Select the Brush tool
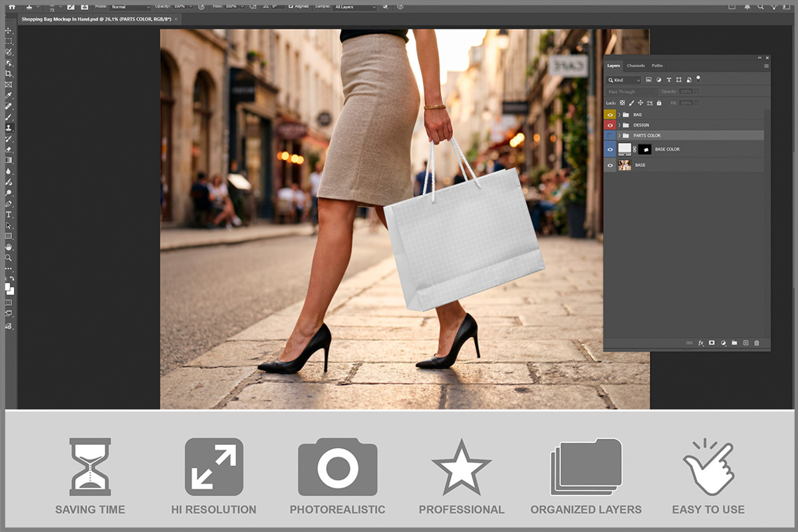Image resolution: width=798 pixels, height=532 pixels. [x=9, y=116]
